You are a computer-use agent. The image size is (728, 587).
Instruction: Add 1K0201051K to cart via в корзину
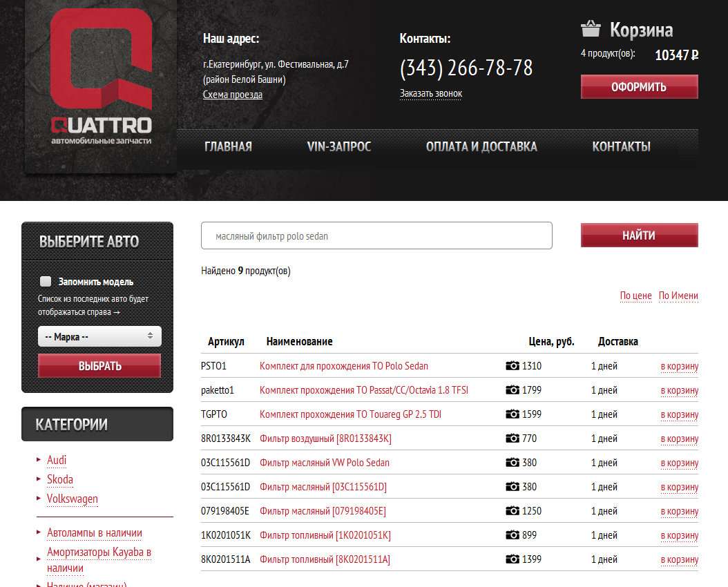click(679, 535)
